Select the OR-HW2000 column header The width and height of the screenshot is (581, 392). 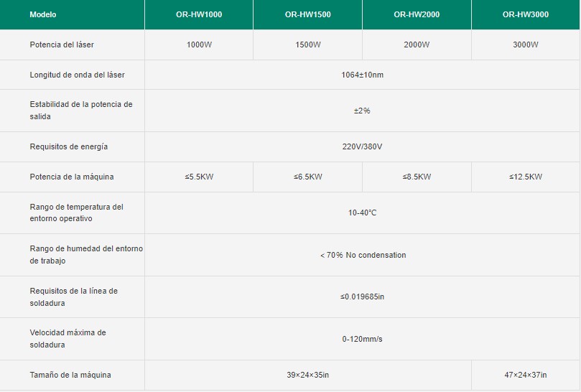coord(417,14)
